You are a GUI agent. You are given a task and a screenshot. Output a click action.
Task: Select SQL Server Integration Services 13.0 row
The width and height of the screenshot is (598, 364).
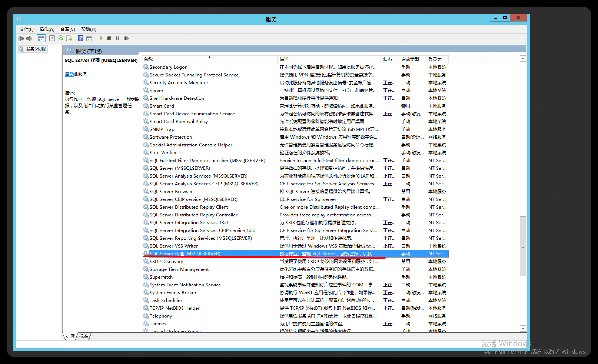point(295,222)
